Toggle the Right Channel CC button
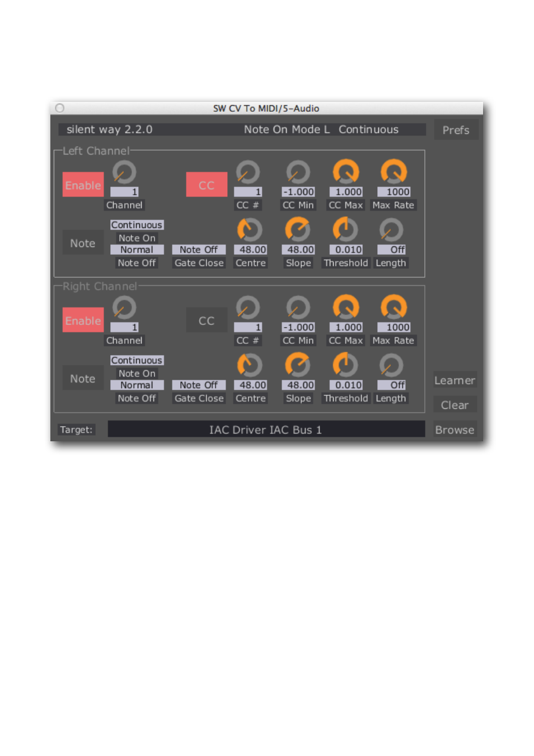 pyautogui.click(x=207, y=320)
